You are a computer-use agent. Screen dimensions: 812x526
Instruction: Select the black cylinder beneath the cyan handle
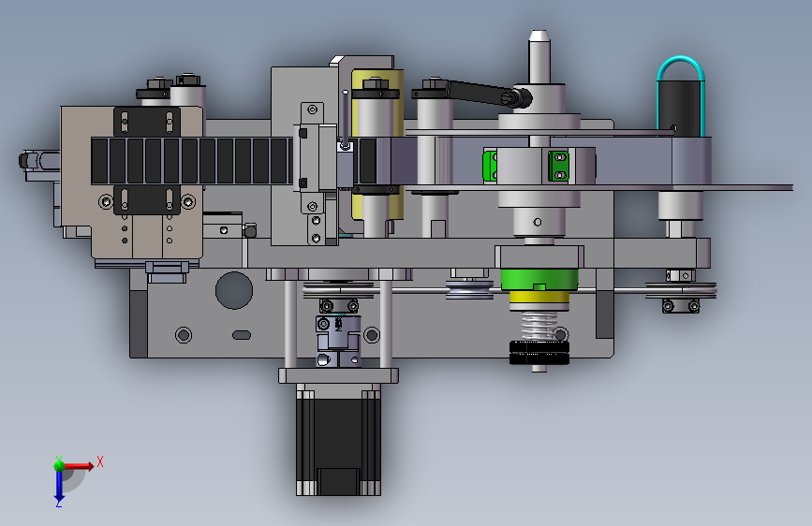click(x=679, y=109)
